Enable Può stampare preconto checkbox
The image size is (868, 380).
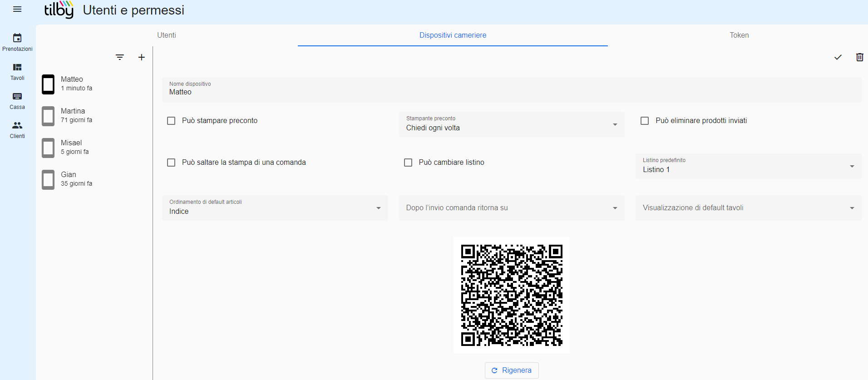click(x=171, y=121)
